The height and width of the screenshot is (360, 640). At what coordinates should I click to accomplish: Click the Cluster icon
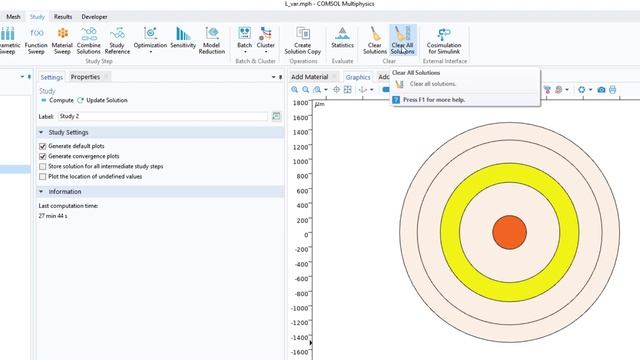tap(266, 33)
